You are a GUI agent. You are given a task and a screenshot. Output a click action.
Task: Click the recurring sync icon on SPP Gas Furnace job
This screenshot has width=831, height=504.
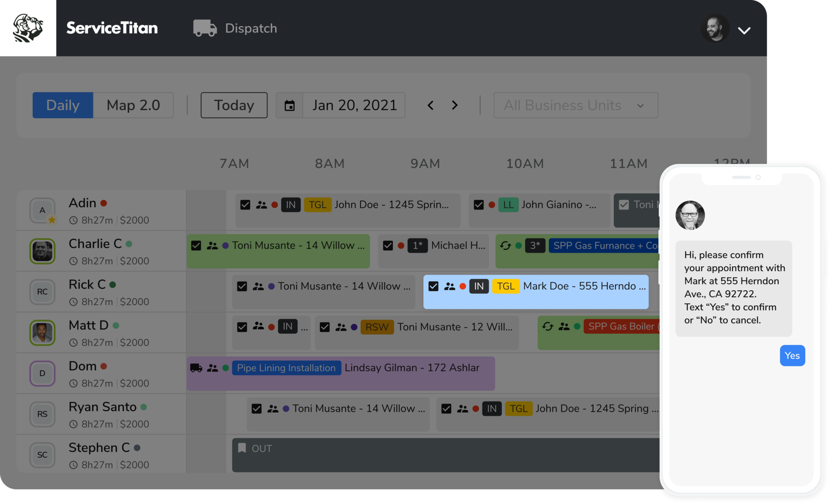[505, 246]
